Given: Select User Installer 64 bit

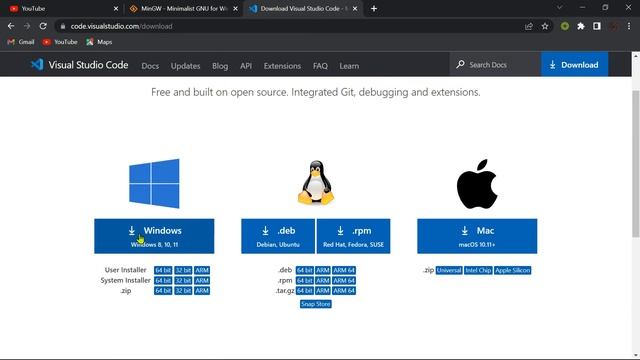Looking at the screenshot, I should pyautogui.click(x=163, y=270).
